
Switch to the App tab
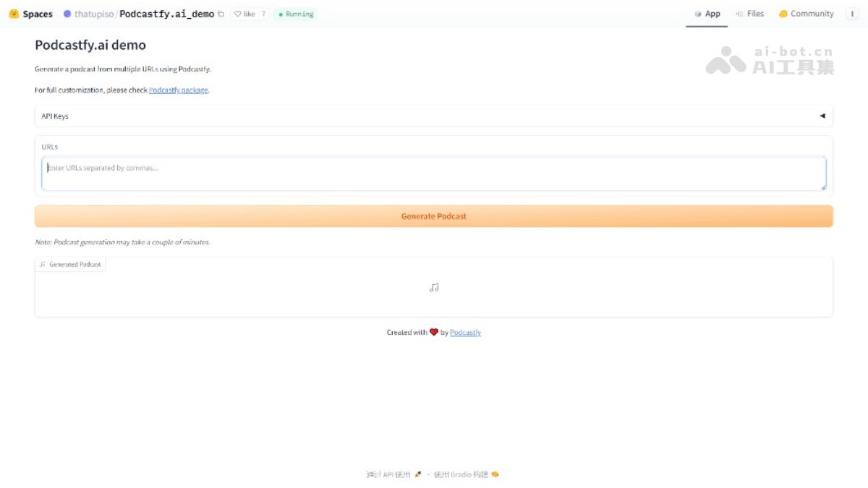pos(707,14)
